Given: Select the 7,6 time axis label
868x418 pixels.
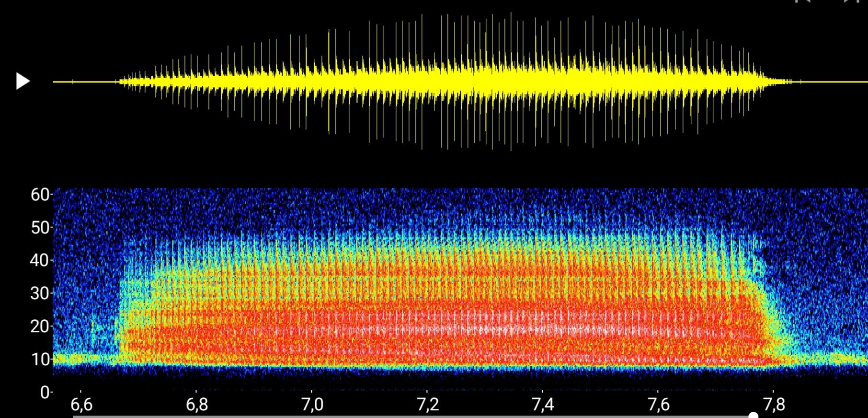Looking at the screenshot, I should click(x=659, y=405).
